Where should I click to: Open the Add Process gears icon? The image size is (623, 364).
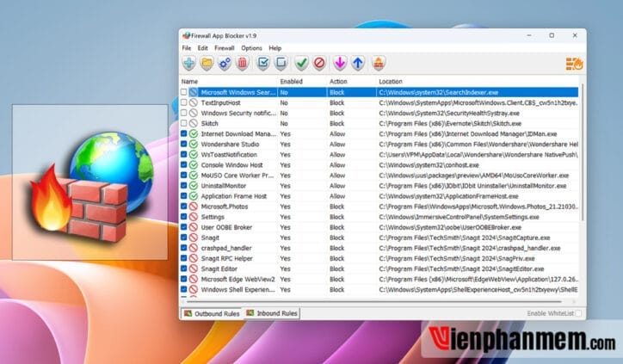(225, 63)
